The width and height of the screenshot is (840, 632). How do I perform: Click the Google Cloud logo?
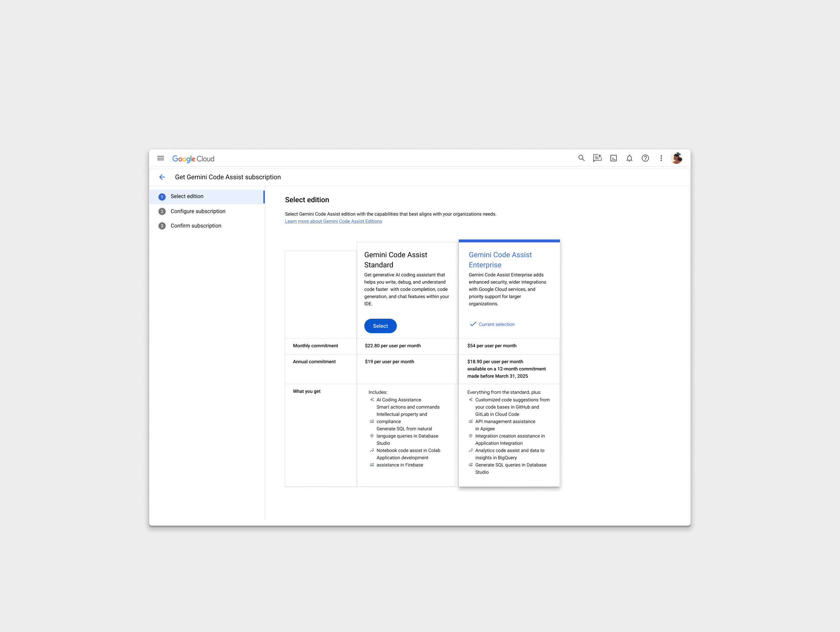click(x=193, y=159)
